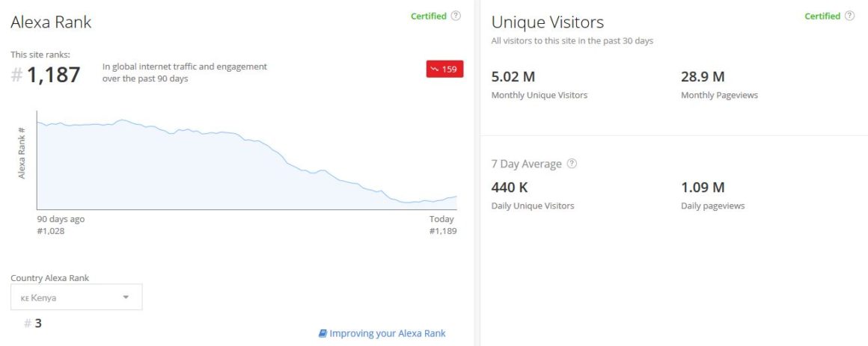
Task: Click the Monthly Unique Visitors label
Action: 540,95
